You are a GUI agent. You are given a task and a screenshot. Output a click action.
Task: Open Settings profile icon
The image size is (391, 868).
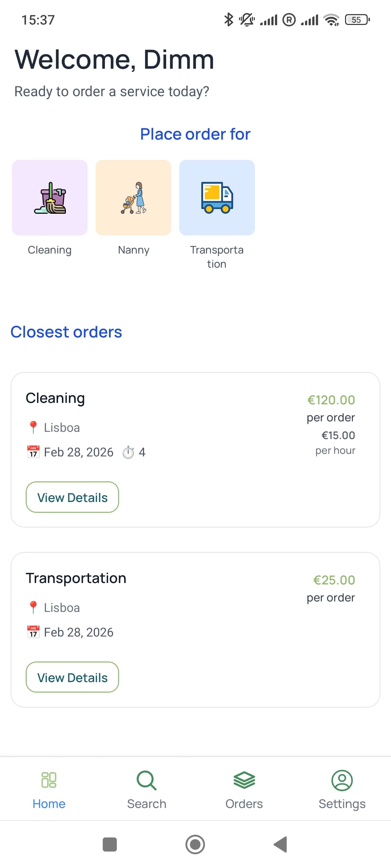pos(342,780)
